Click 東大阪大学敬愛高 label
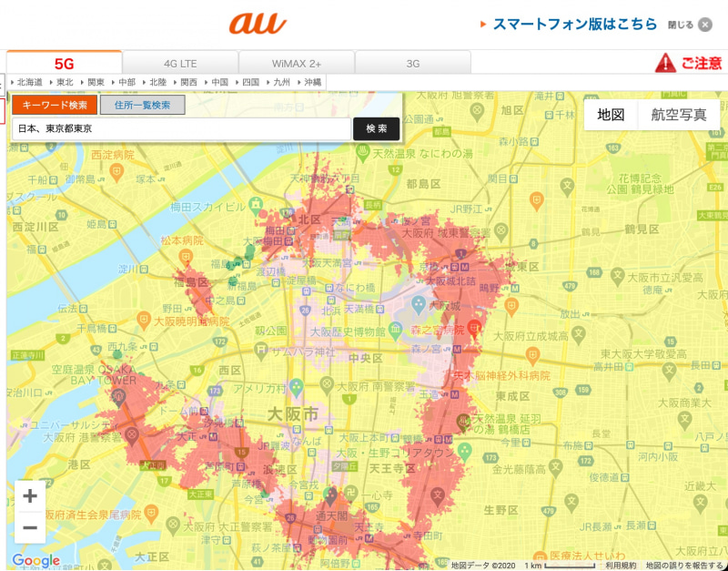The width and height of the screenshot is (728, 571). (x=643, y=354)
